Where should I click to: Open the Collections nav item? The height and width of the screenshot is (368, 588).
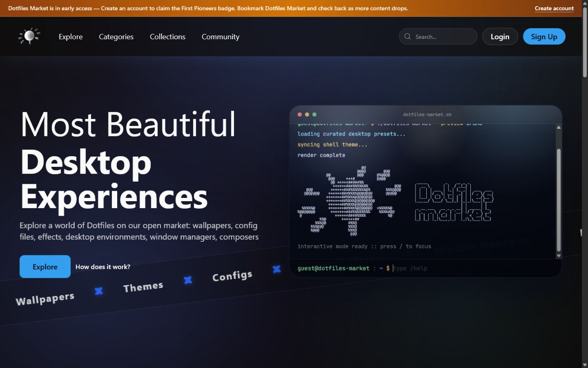click(x=168, y=36)
